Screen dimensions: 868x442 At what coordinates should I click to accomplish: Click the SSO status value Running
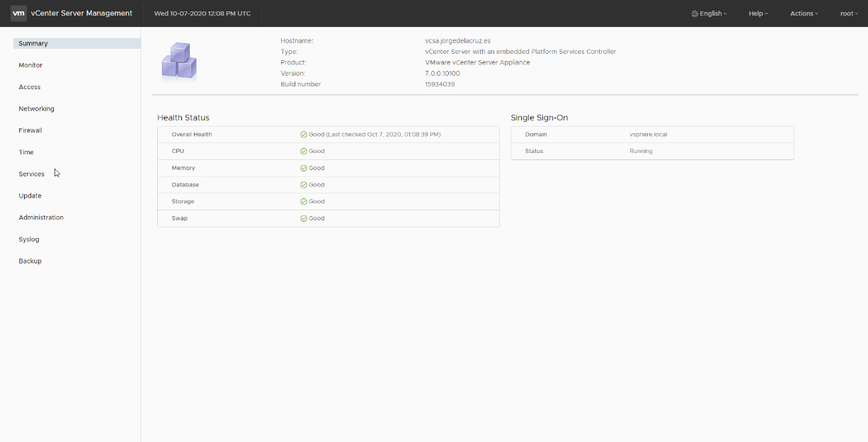(641, 151)
